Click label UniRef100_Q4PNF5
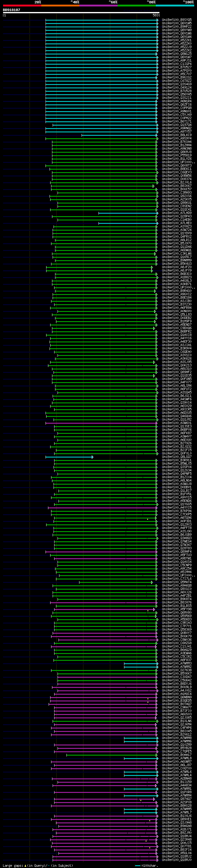 [x=177, y=474]
